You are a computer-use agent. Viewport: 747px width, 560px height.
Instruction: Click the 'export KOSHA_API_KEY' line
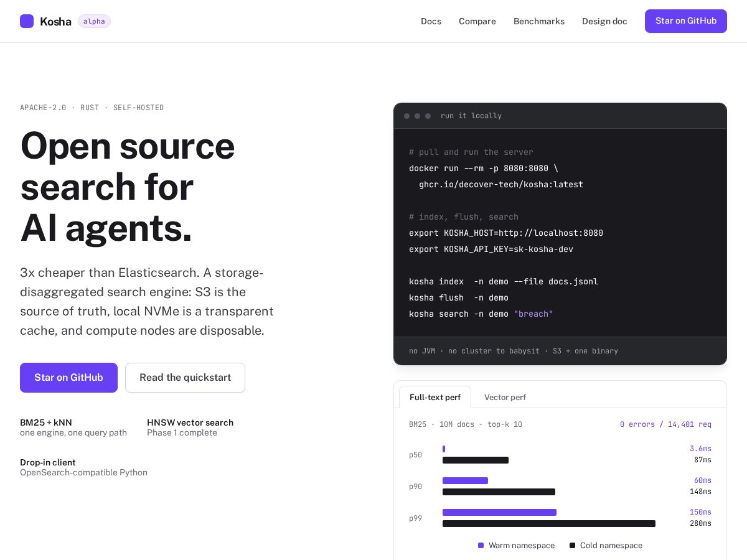pyautogui.click(x=491, y=250)
